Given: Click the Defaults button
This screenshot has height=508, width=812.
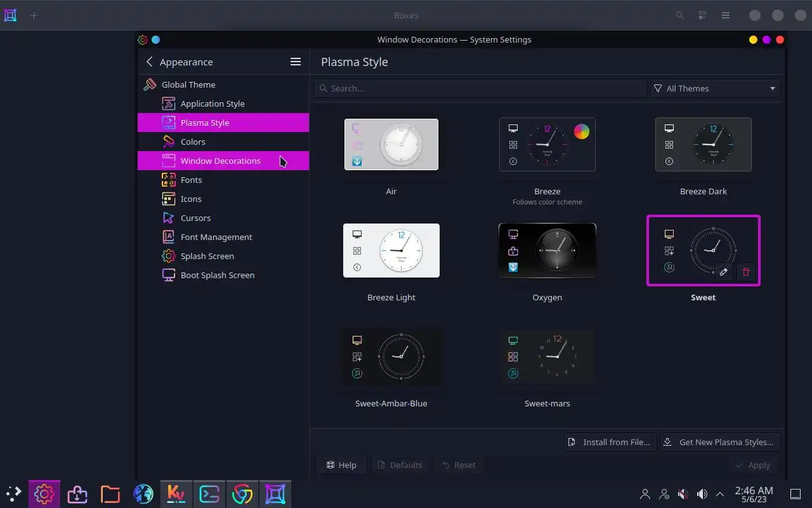Looking at the screenshot, I should click(400, 465).
